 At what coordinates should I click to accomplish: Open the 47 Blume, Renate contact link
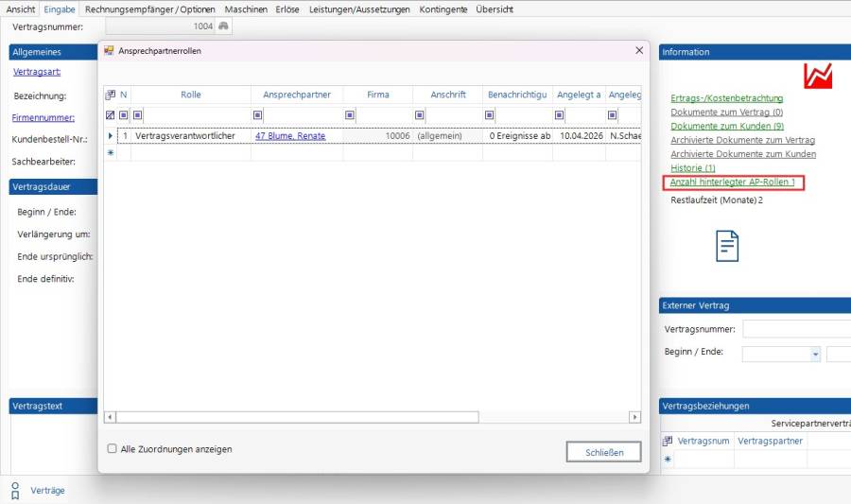pyautogui.click(x=290, y=136)
